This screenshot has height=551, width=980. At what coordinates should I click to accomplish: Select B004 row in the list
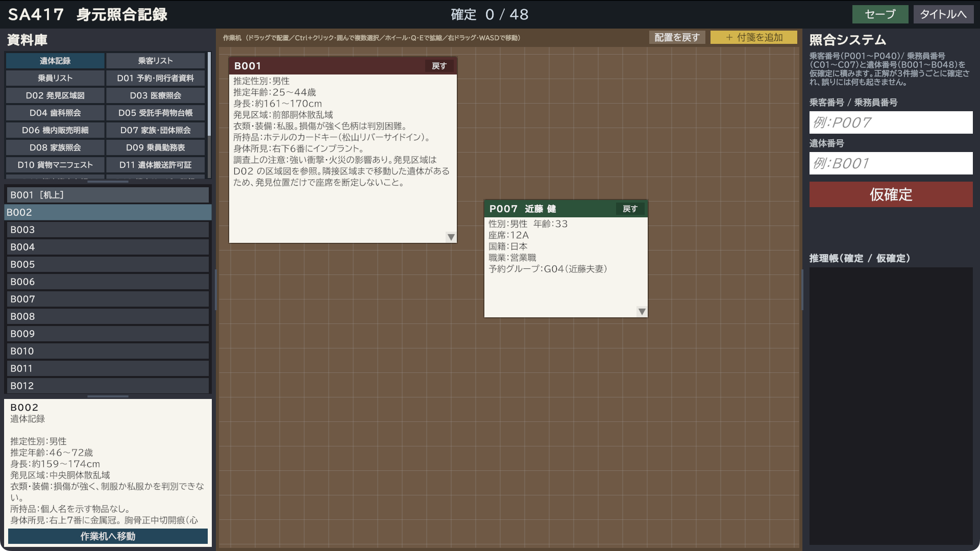click(x=107, y=247)
